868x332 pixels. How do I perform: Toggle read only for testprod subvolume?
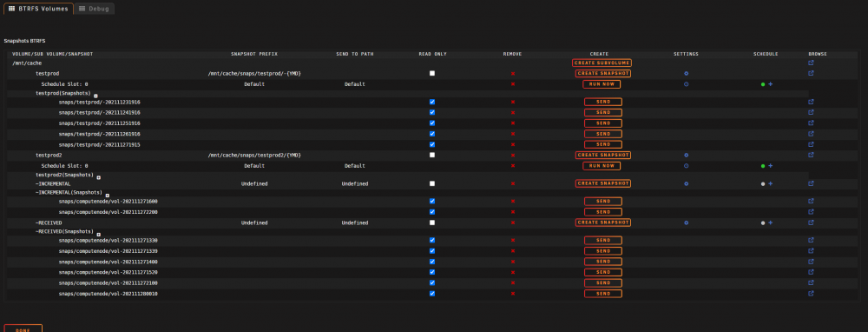(x=431, y=73)
